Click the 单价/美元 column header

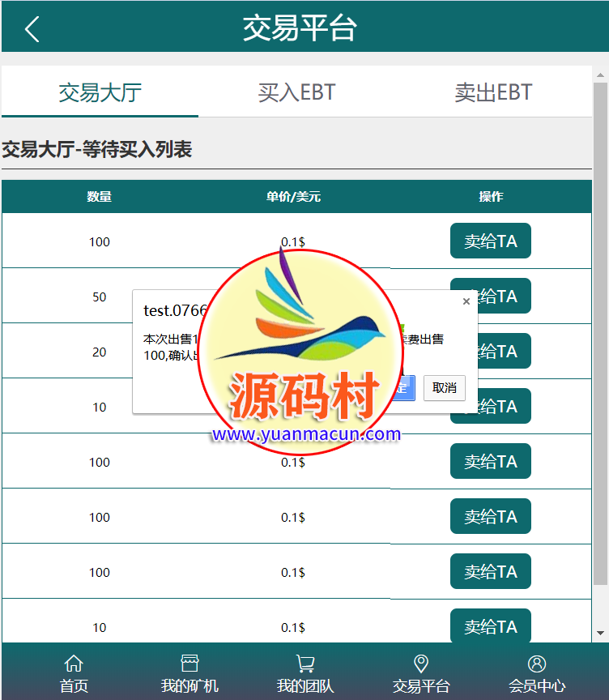click(x=293, y=197)
